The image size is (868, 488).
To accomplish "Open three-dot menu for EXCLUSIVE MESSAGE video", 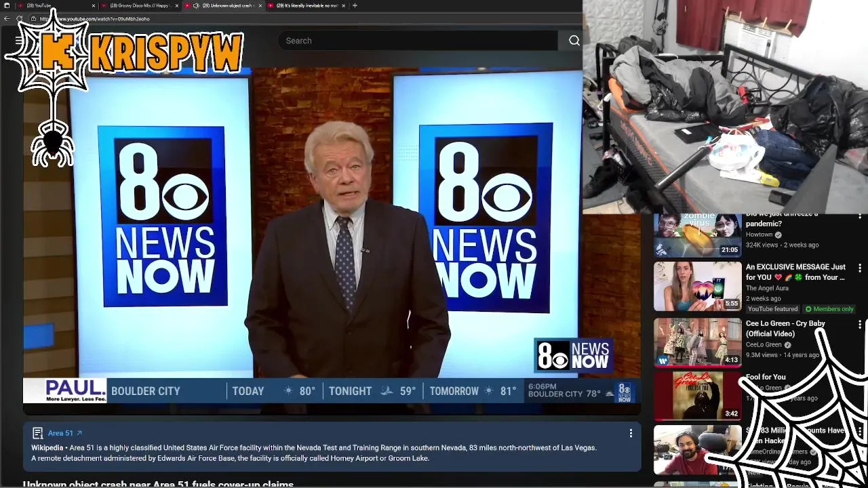I will [860, 268].
